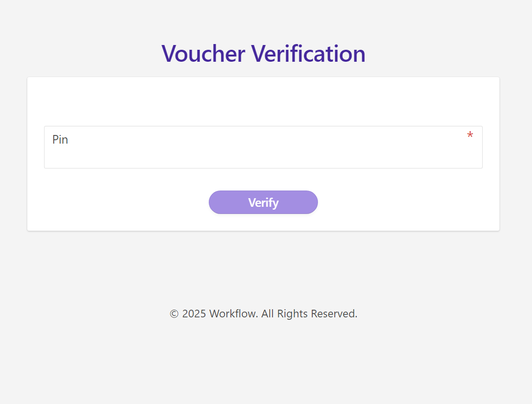Submit the voucher with Verify
The height and width of the screenshot is (404, 532).
(x=263, y=202)
